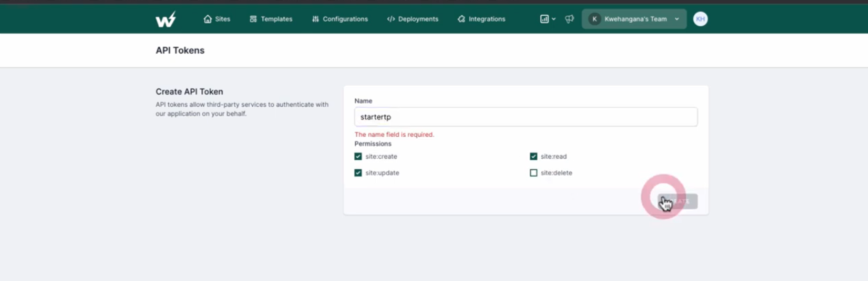
Task: Click the megaphone announcements icon
Action: click(x=569, y=19)
